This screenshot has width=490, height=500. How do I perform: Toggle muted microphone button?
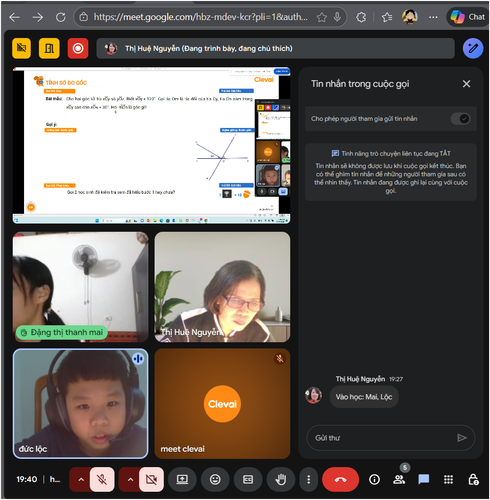click(102, 479)
